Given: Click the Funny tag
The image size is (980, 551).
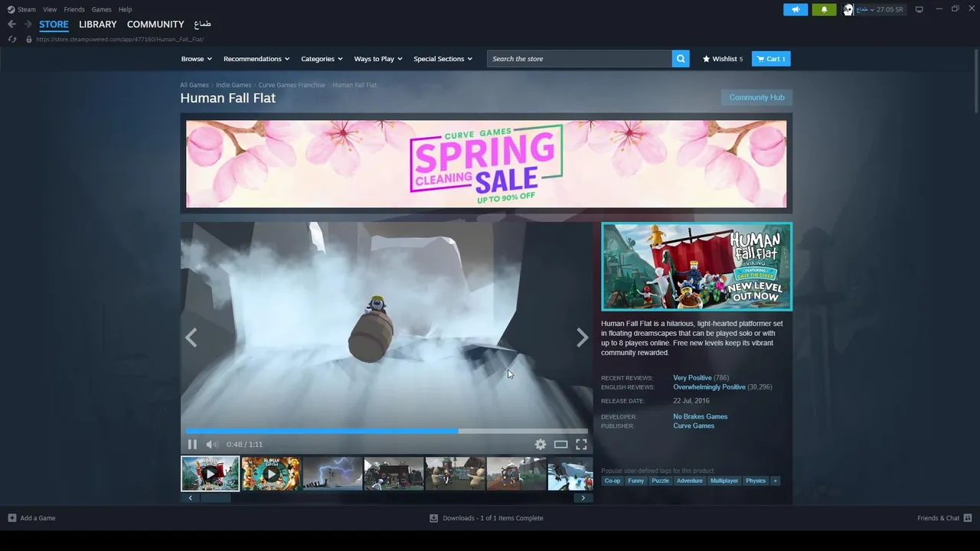Looking at the screenshot, I should (x=635, y=481).
